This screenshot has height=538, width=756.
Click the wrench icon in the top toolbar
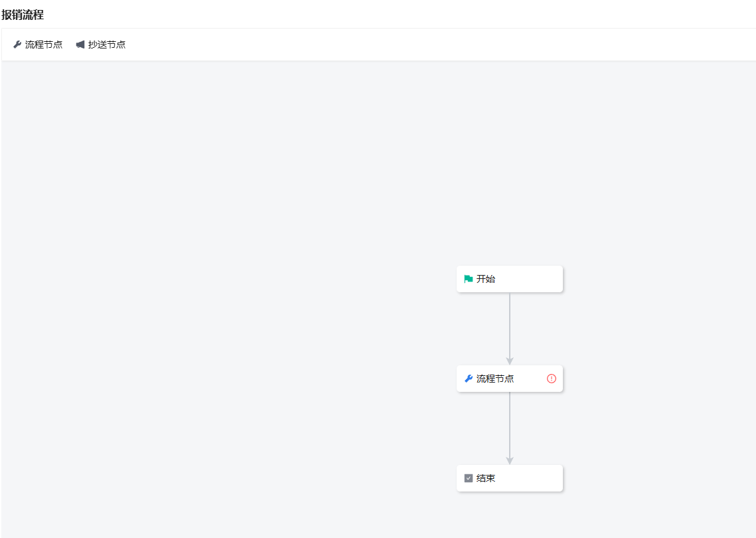[x=17, y=45]
